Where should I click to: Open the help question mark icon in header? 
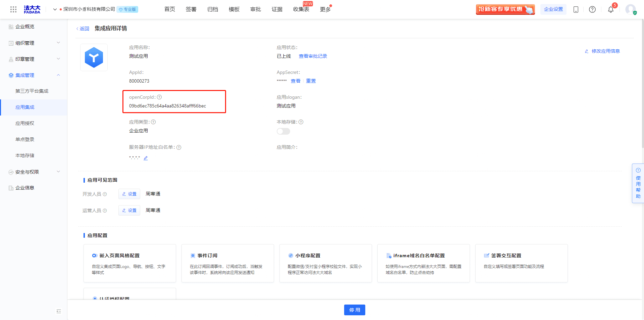click(592, 9)
